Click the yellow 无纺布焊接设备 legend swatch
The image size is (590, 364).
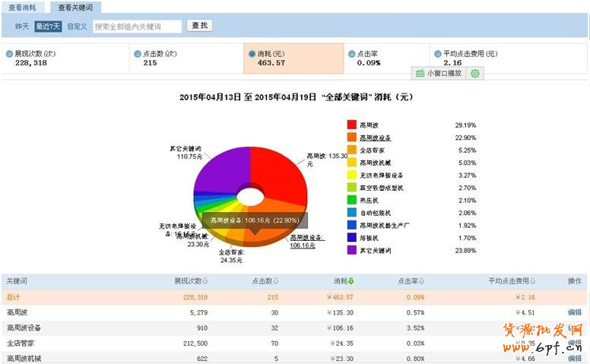[352, 175]
